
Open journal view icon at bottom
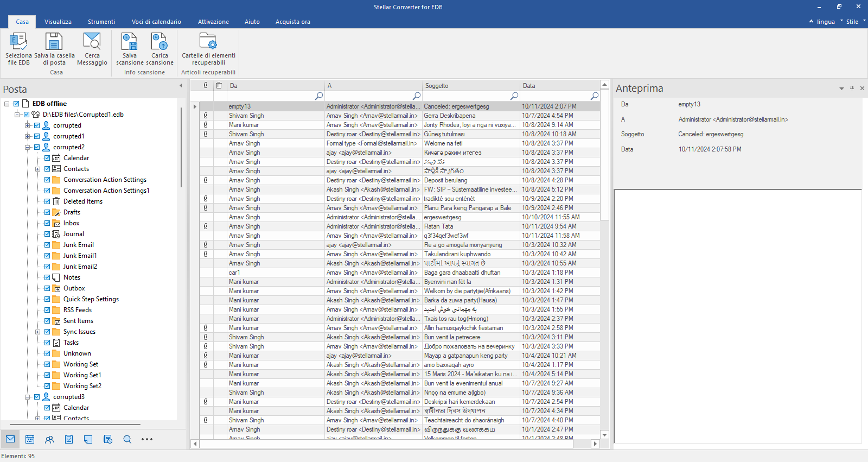[108, 439]
